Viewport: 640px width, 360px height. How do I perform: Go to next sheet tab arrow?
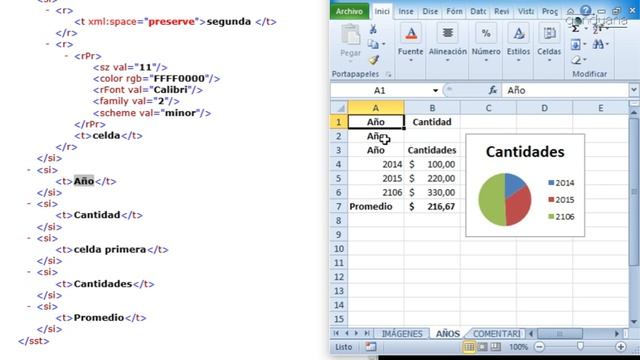point(356,333)
